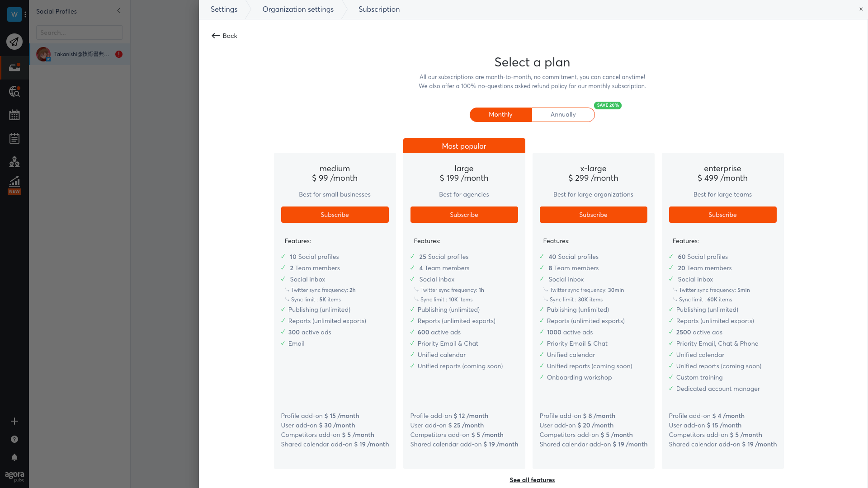Open the team users icon in sidebar
Screen dimensions: 868x488
point(14,162)
